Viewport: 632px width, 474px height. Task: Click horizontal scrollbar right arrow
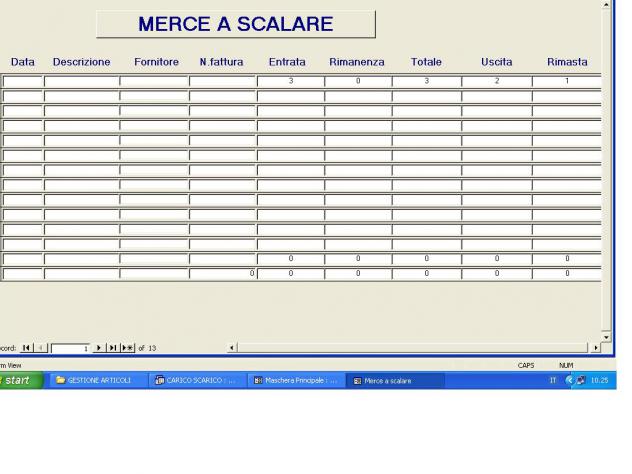[x=596, y=347]
